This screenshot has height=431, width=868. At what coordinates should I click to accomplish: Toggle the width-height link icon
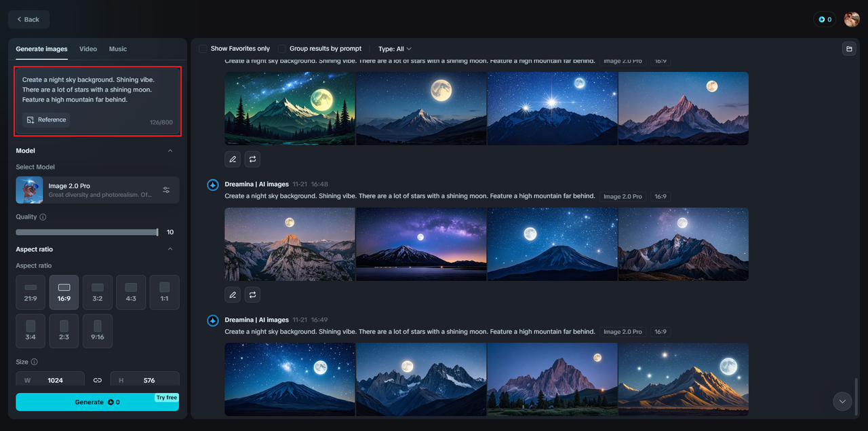coord(98,380)
